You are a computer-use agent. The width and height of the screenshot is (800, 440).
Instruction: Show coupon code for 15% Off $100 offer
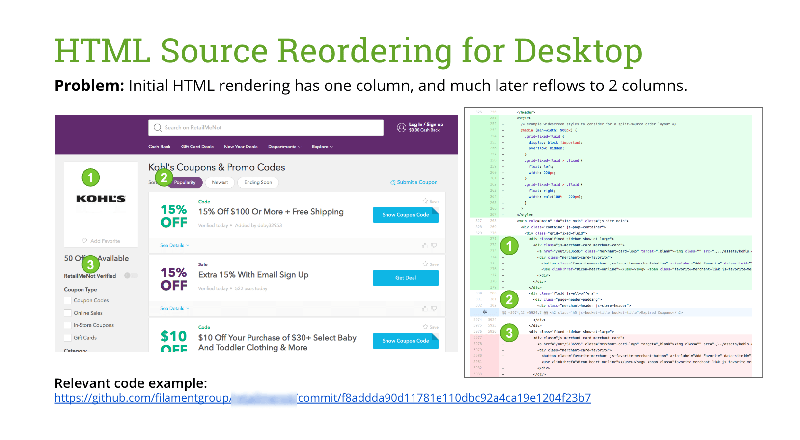(x=406, y=215)
